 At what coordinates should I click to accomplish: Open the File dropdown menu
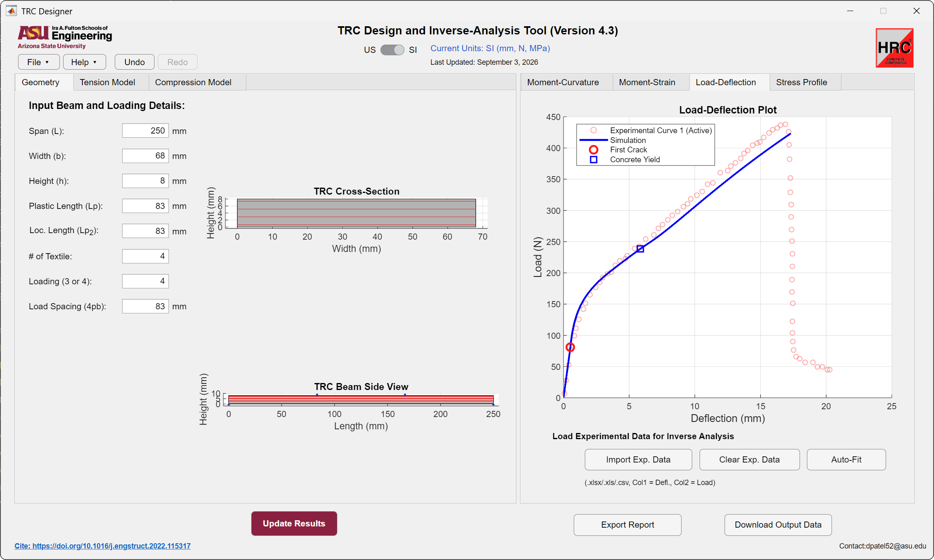(x=39, y=62)
